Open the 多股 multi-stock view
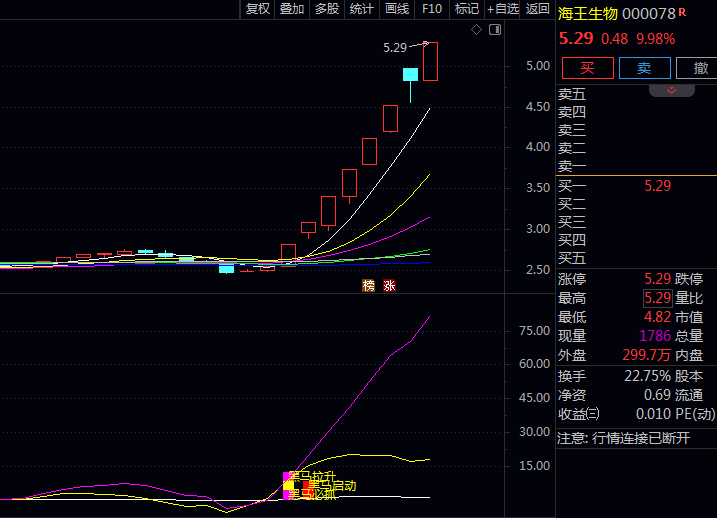This screenshot has width=717, height=518. (x=327, y=9)
